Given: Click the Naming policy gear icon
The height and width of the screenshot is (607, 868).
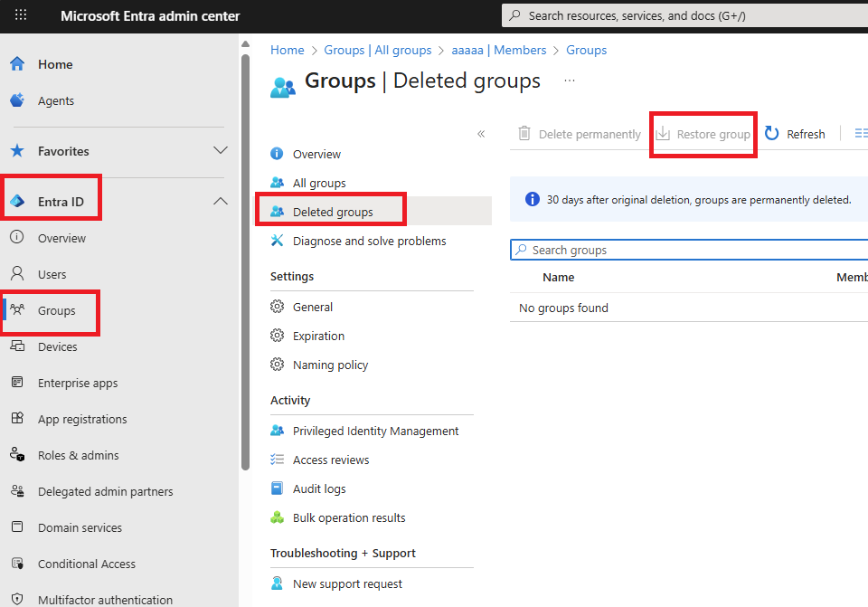Looking at the screenshot, I should (277, 364).
